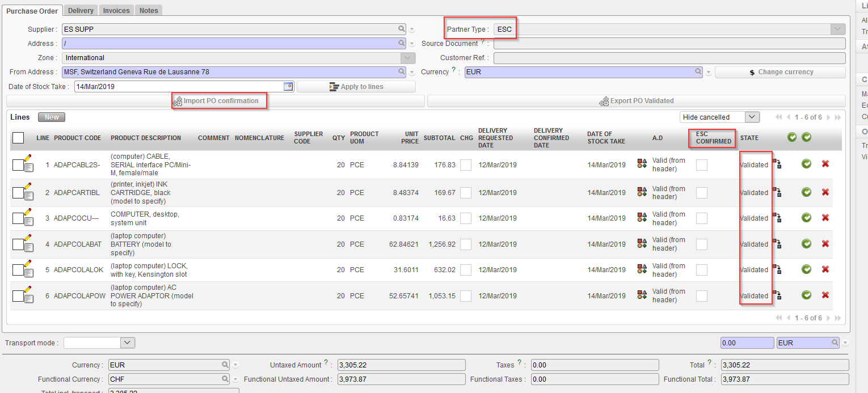Screen dimensions: 868x393
Task: Check ESC Confirmed box on line 3
Action: pyautogui.click(x=702, y=218)
